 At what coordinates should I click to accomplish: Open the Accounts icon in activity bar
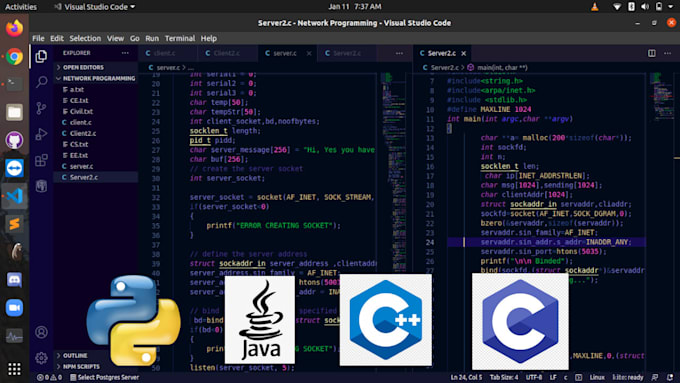point(41,332)
